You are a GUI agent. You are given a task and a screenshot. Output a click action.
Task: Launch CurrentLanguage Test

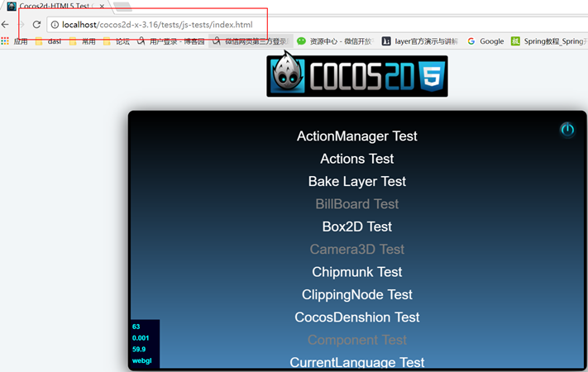357,362
